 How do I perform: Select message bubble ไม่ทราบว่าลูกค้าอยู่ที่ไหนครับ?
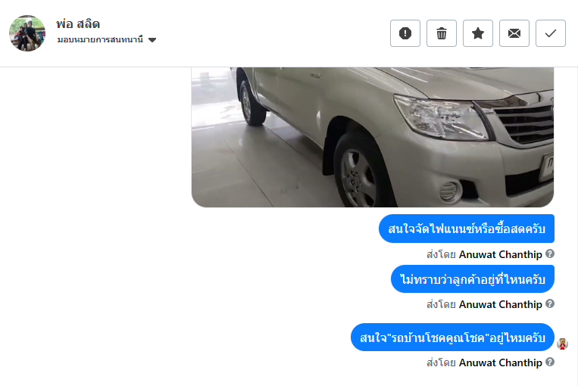click(x=473, y=279)
